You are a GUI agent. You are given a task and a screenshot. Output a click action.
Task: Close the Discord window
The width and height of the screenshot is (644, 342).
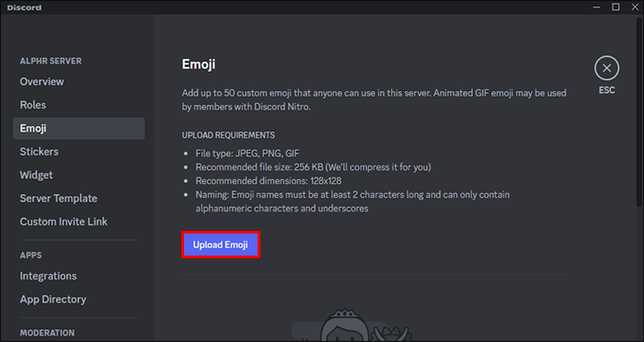(635, 7)
